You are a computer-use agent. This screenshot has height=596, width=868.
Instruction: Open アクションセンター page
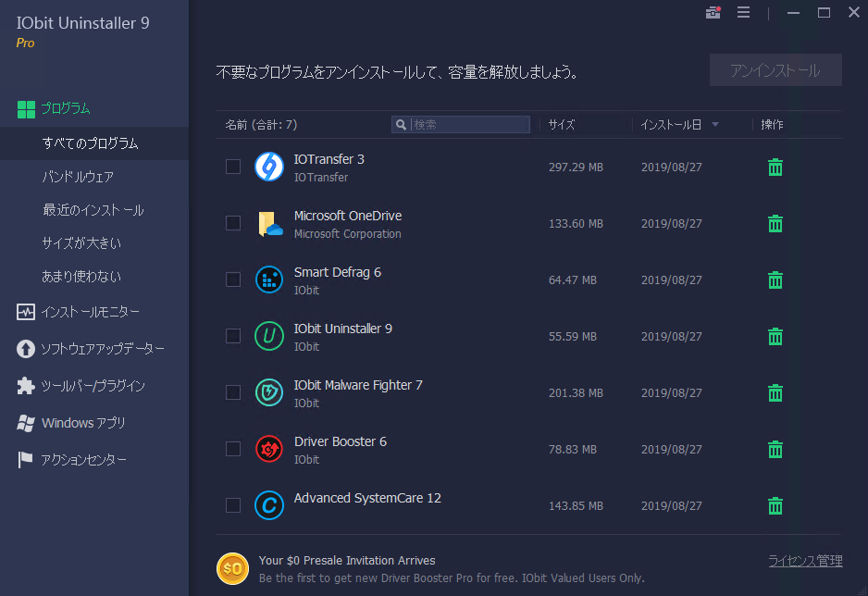point(83,460)
